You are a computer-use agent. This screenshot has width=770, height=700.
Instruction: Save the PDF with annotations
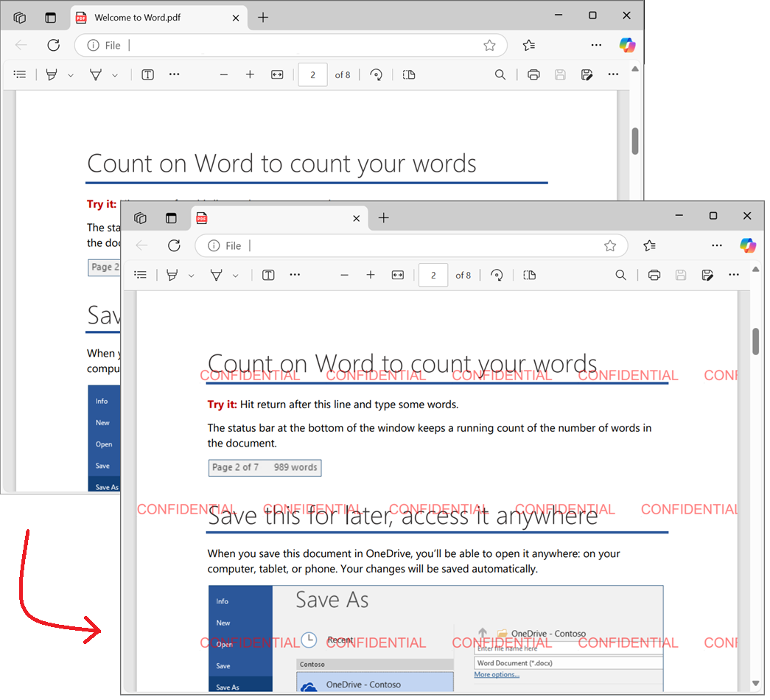pyautogui.click(x=707, y=275)
